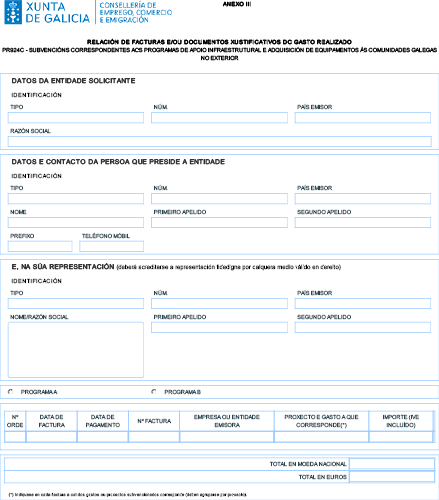Select the PROGRAMA B radio button
Image resolution: width=439 pixels, height=500 pixels.
pyautogui.click(x=154, y=392)
